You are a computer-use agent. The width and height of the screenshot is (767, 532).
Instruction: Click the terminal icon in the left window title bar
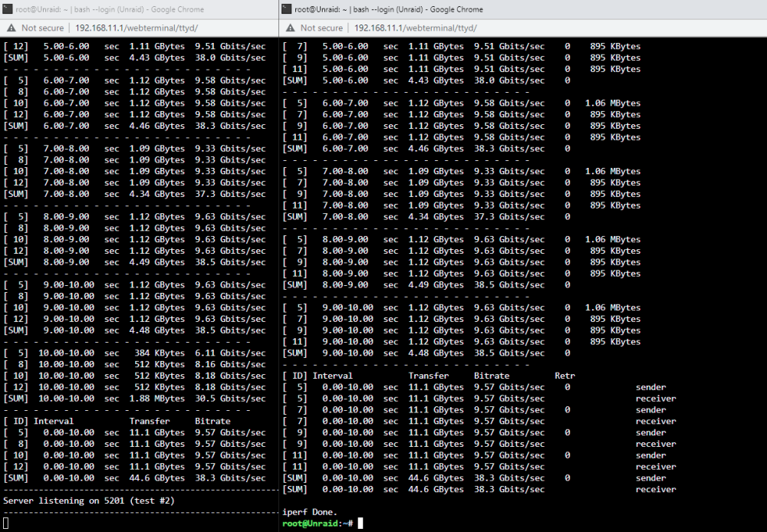pyautogui.click(x=8, y=8)
